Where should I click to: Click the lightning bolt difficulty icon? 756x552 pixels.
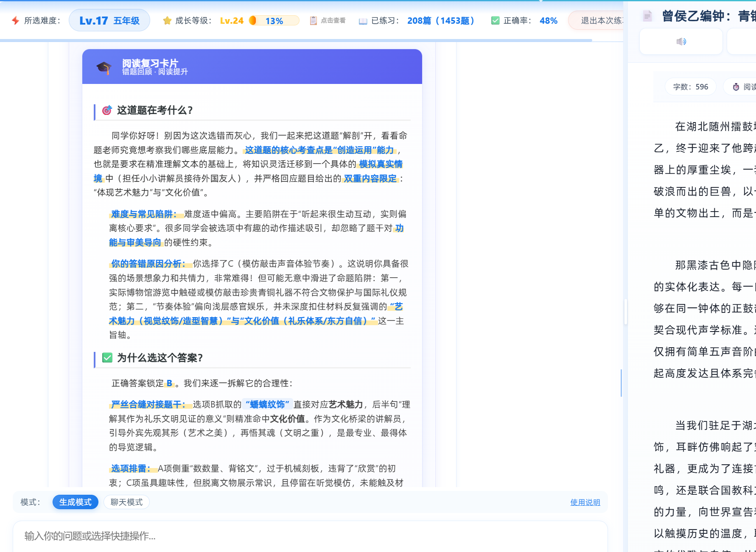point(16,20)
